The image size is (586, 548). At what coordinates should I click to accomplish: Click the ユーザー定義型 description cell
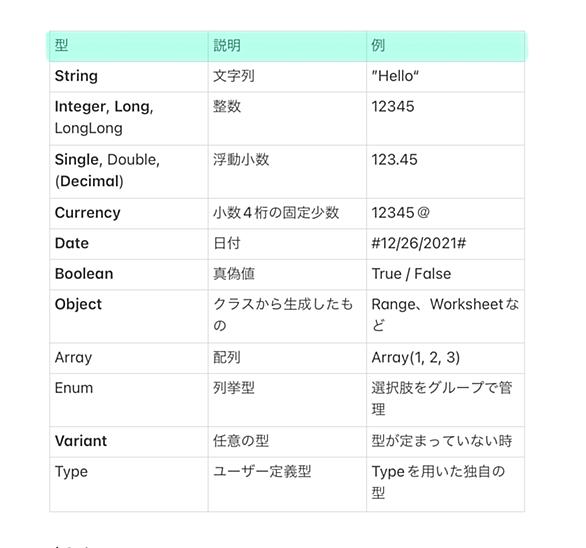[287, 484]
